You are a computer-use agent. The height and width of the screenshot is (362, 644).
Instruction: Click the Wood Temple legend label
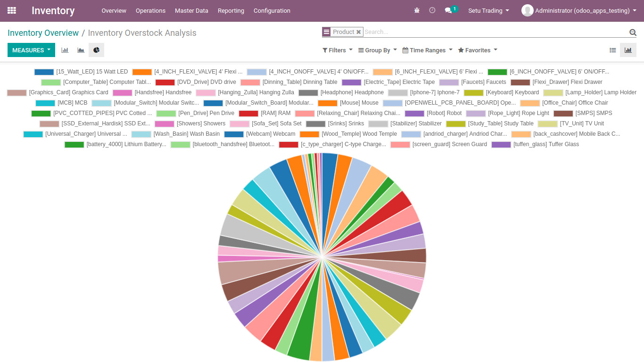click(x=359, y=134)
